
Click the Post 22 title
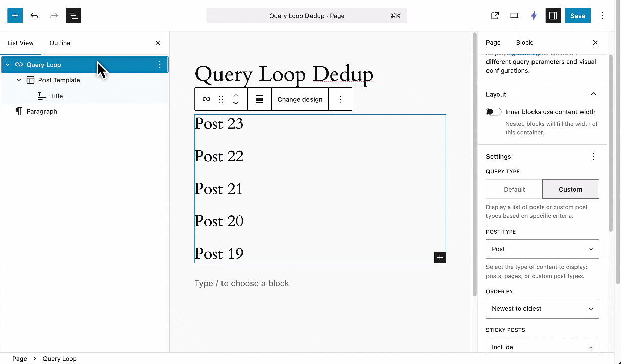point(219,156)
